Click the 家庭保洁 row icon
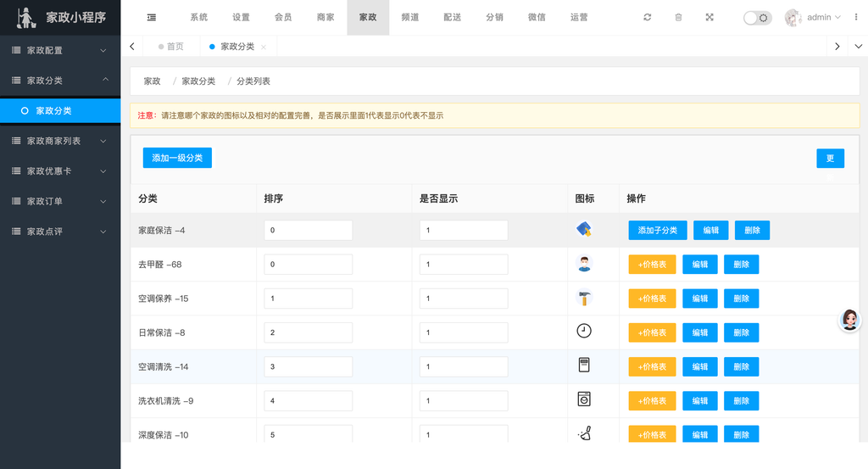 pyautogui.click(x=583, y=229)
